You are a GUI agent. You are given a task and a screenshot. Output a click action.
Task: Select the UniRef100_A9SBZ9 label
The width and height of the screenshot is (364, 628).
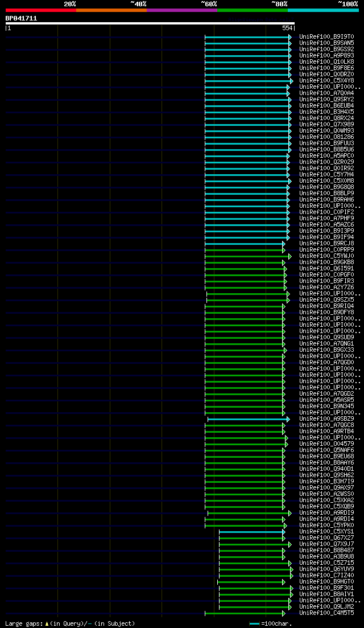click(x=326, y=418)
